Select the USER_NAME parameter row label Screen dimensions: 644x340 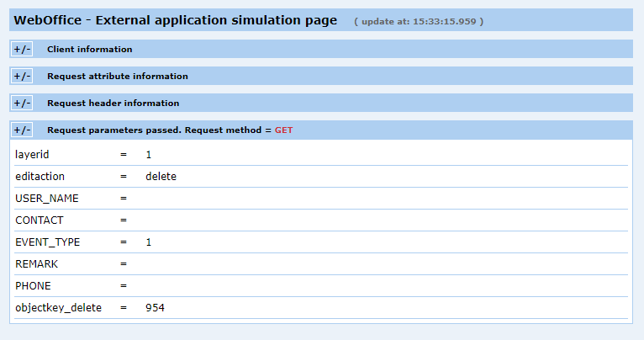pos(46,199)
